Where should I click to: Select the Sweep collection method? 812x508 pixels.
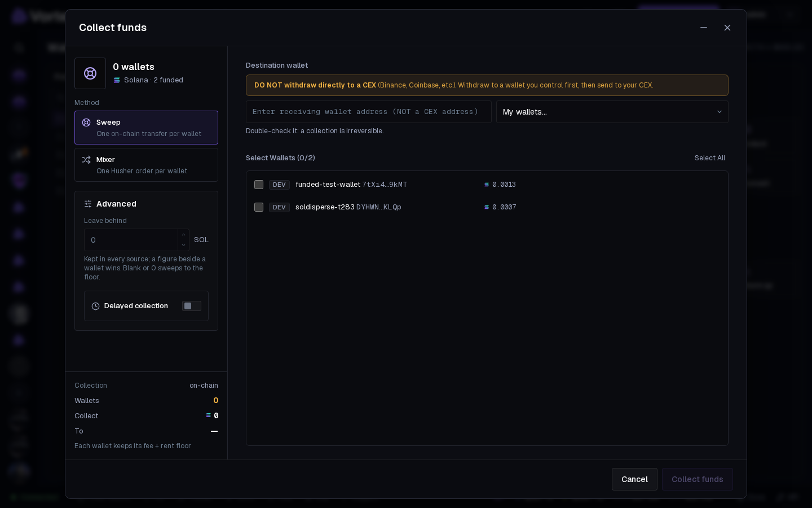coord(146,128)
